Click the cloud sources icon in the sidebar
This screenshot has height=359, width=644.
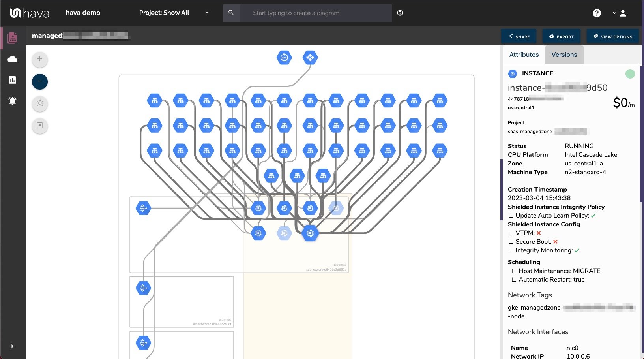pyautogui.click(x=12, y=59)
